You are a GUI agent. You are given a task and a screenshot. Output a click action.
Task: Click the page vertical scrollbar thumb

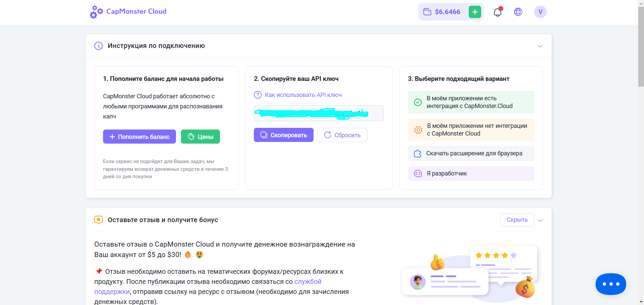[641, 46]
